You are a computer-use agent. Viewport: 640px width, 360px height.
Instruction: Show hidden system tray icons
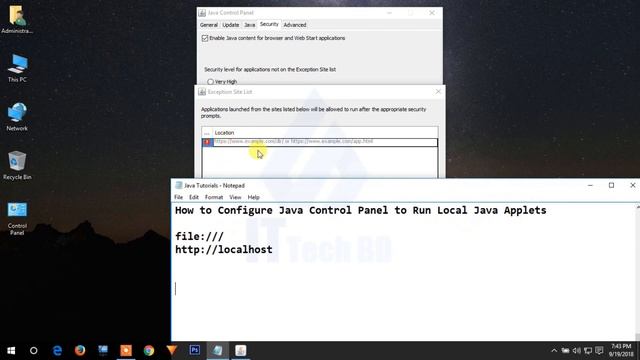click(554, 351)
